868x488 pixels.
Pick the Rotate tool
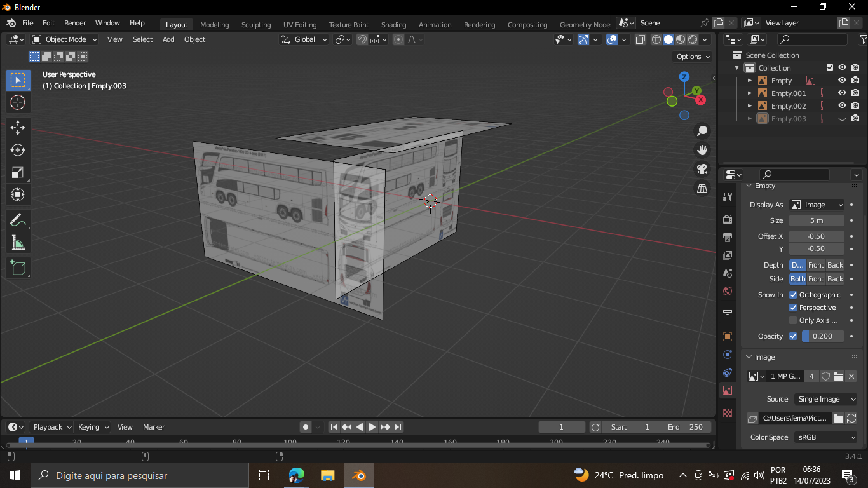click(18, 150)
